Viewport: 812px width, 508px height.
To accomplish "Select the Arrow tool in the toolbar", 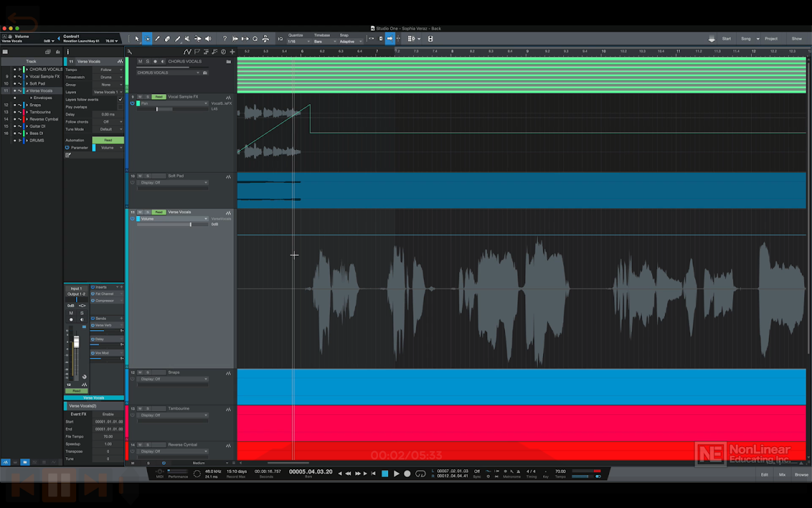I will [137, 39].
